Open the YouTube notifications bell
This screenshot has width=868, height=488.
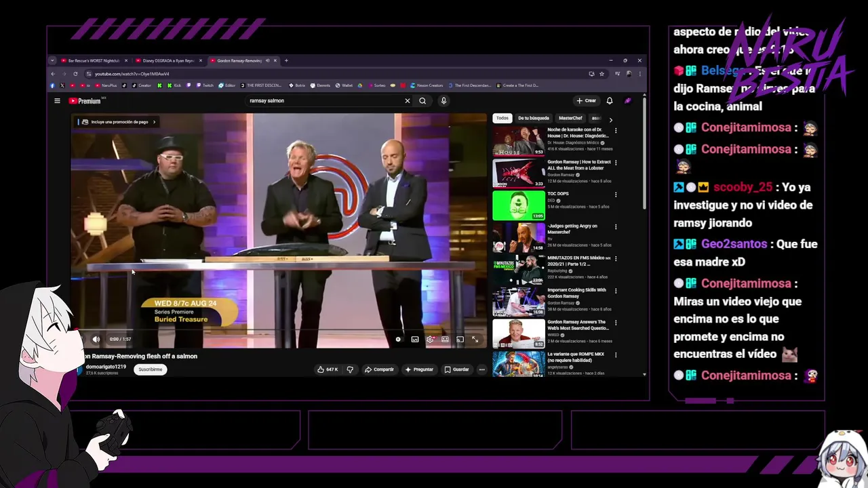[610, 101]
